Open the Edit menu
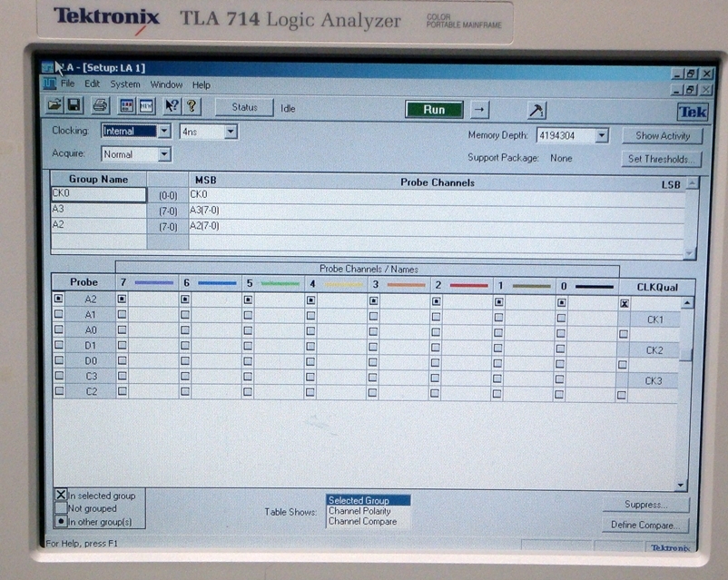The image size is (728, 580). (92, 84)
